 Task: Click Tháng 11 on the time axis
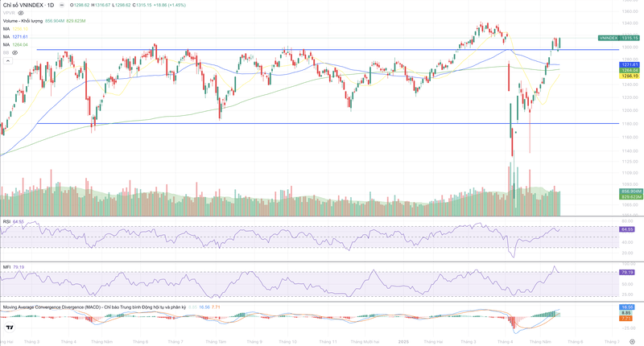[328, 341]
